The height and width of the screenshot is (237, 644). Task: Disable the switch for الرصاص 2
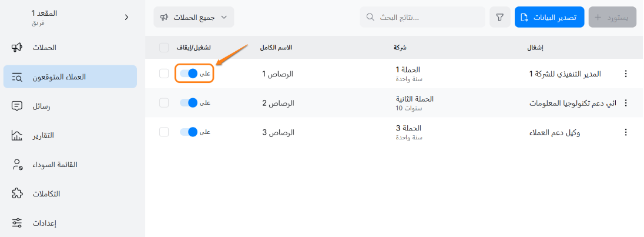189,103
